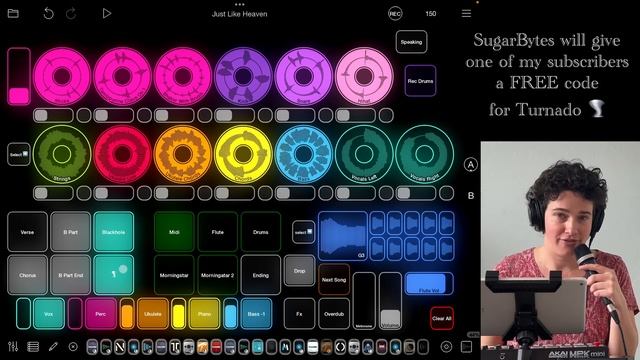This screenshot has height=360, width=640.
Task: Tap the red Clear All button
Action: [442, 318]
